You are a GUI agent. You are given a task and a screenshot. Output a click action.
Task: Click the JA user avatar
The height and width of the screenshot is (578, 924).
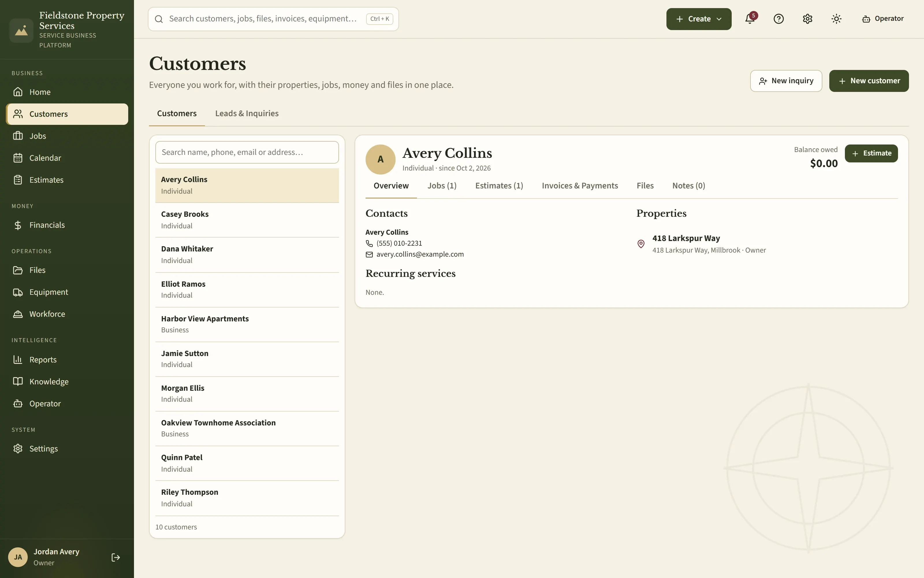tap(18, 557)
